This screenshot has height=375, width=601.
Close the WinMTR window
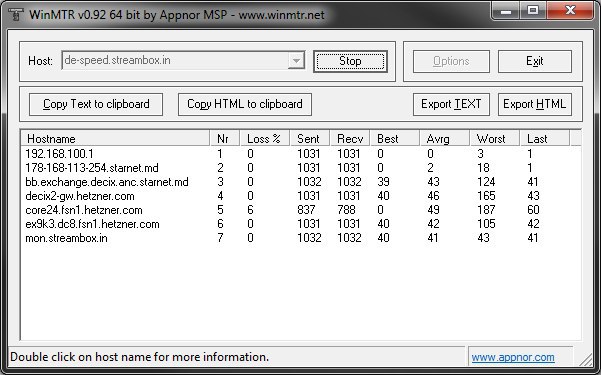(x=570, y=11)
